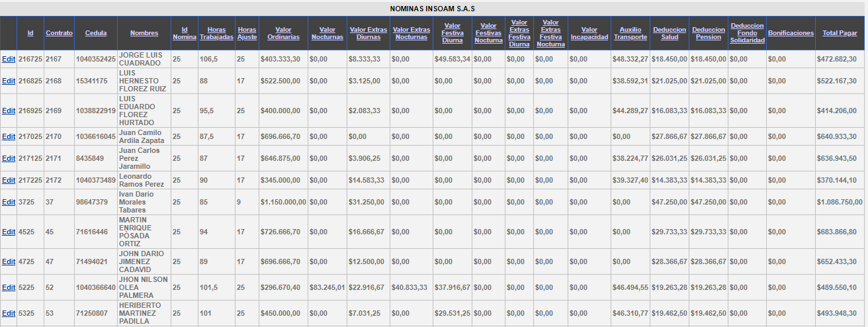Sort rows by Nombres header
Image resolution: width=868 pixels, height=327 pixels.
(144, 33)
